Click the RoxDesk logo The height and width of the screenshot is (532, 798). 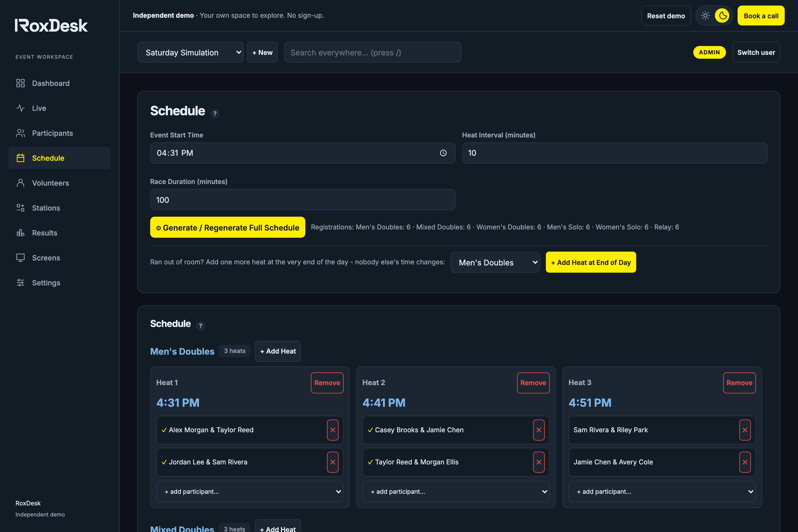[51, 25]
